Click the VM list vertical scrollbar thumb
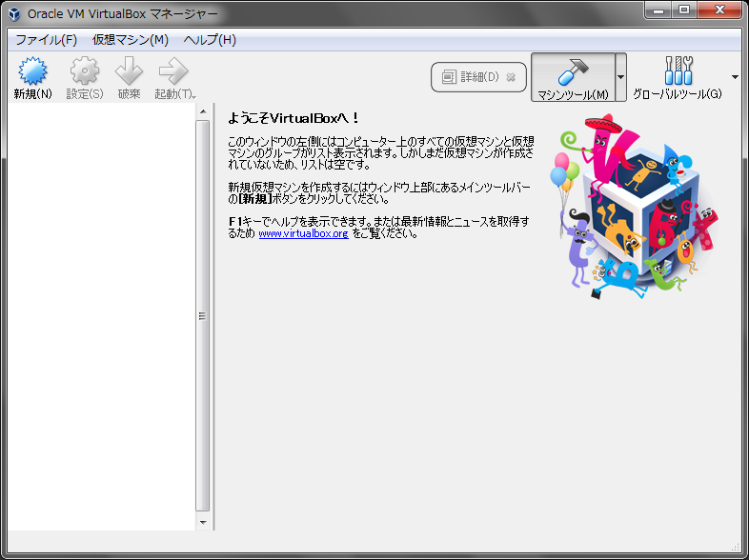The width and height of the screenshot is (749, 560). tap(203, 315)
